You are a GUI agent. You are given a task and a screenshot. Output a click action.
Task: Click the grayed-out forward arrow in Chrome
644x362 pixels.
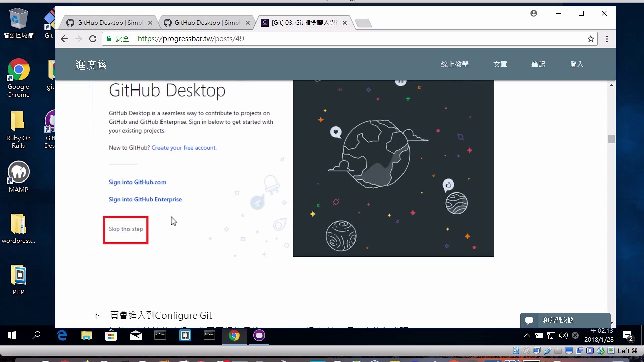(78, 39)
